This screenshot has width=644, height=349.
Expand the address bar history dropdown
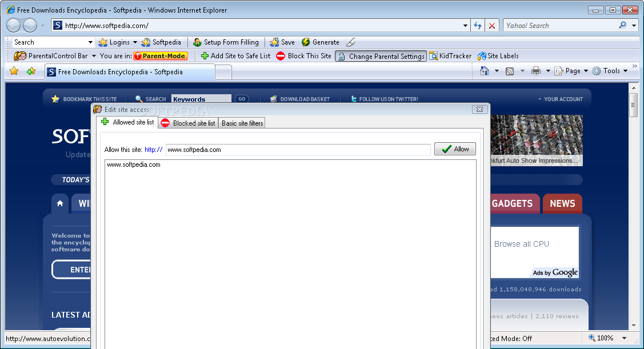[x=465, y=26]
